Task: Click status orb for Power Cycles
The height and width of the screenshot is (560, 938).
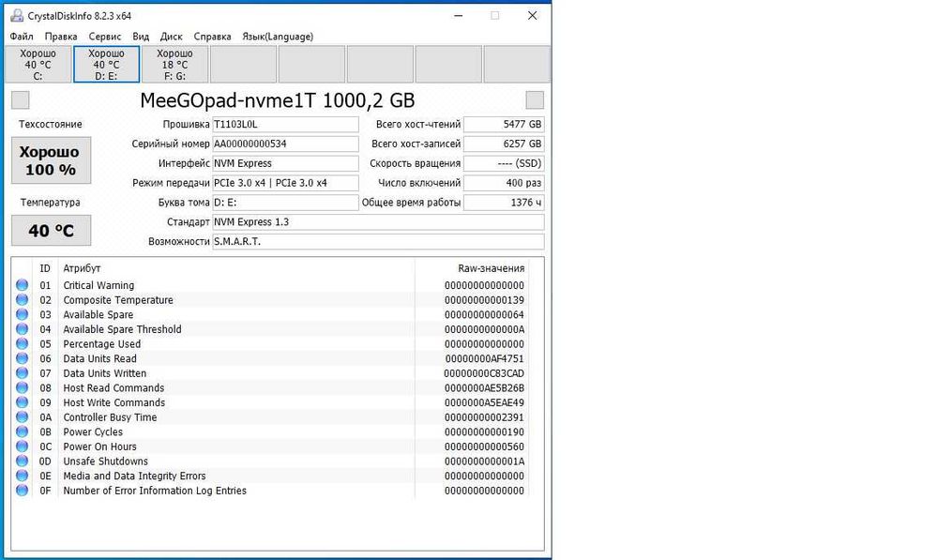Action: (x=23, y=431)
